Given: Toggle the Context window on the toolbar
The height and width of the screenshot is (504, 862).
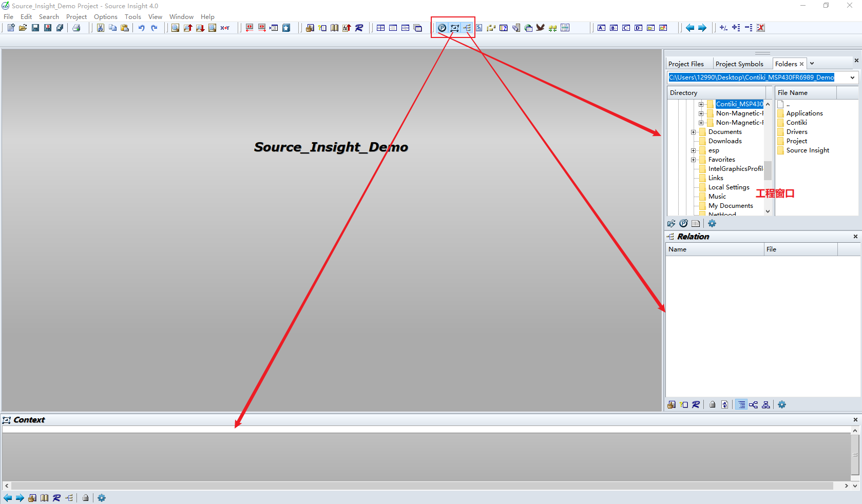Looking at the screenshot, I should (x=454, y=28).
